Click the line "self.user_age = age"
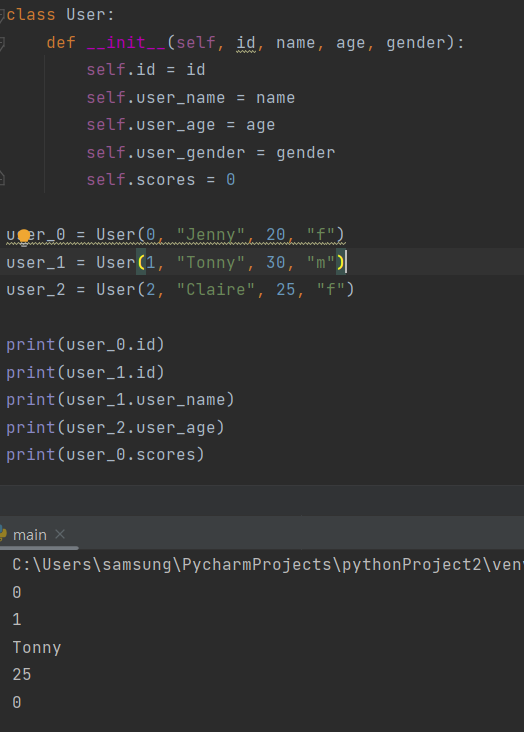This screenshot has width=524, height=732. click(181, 125)
